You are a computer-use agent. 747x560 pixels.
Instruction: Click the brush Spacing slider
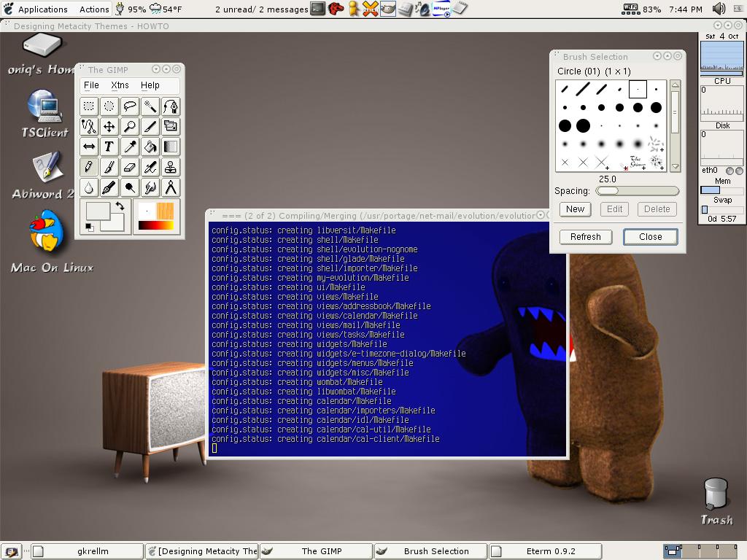tap(637, 191)
